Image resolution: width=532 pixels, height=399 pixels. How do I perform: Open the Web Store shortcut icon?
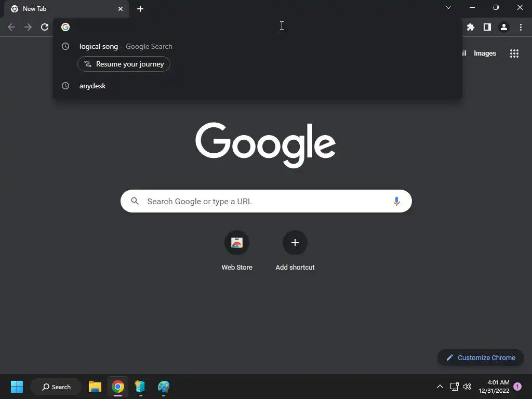(x=237, y=243)
